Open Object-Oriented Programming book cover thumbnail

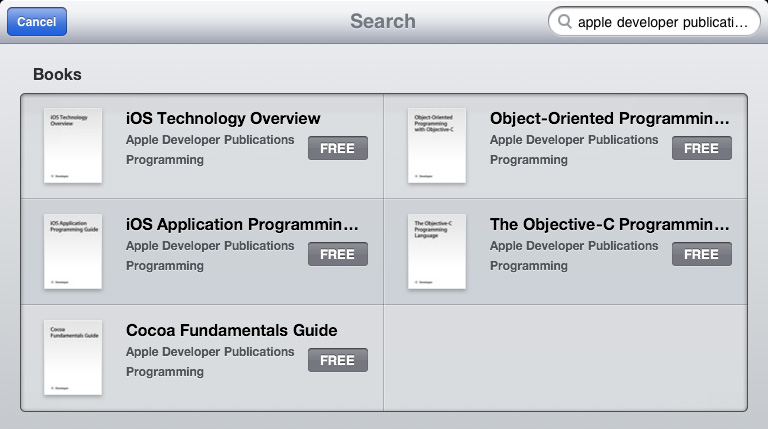pyautogui.click(x=437, y=145)
